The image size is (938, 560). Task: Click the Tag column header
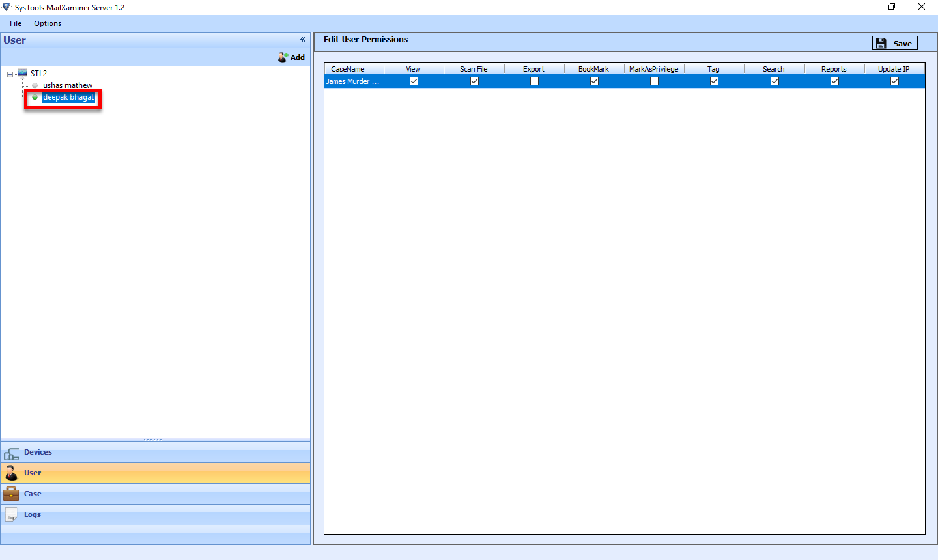714,69
